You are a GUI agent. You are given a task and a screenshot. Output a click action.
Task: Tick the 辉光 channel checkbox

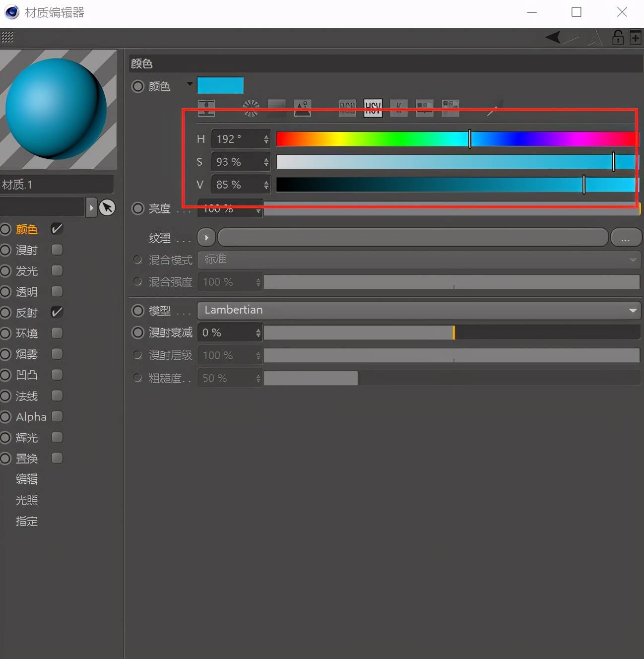click(x=57, y=437)
